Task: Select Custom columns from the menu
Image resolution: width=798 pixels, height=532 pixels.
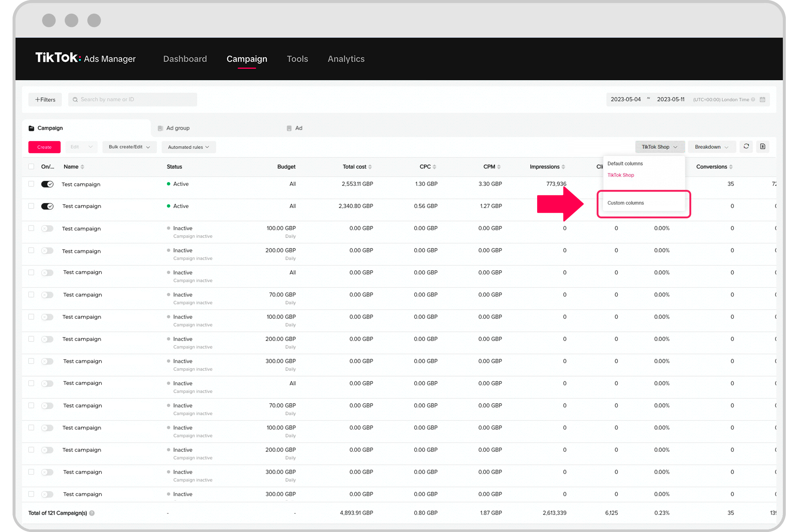Action: (x=625, y=203)
